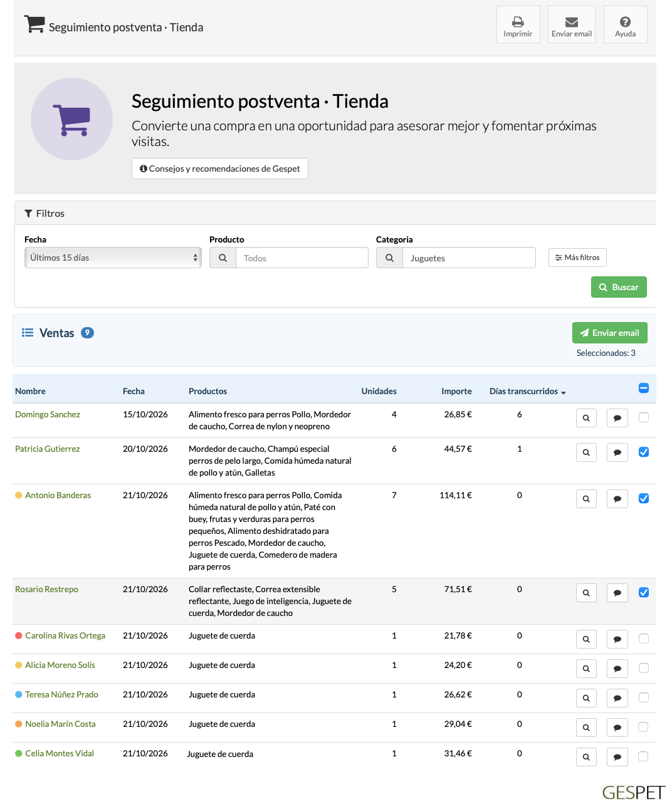The image size is (672, 809).
Task: Open customer Rosario Restrepo link
Action: pyautogui.click(x=46, y=589)
